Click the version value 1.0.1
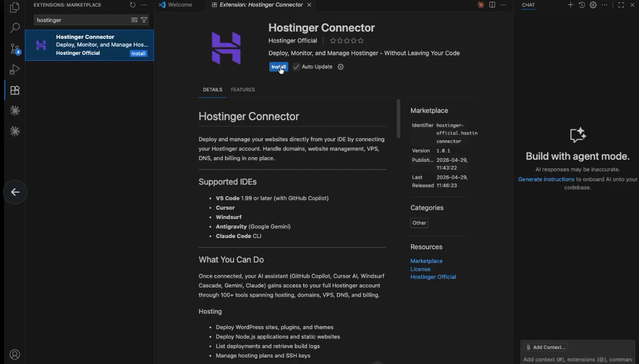Viewport: 639px width, 364px height. (443, 151)
